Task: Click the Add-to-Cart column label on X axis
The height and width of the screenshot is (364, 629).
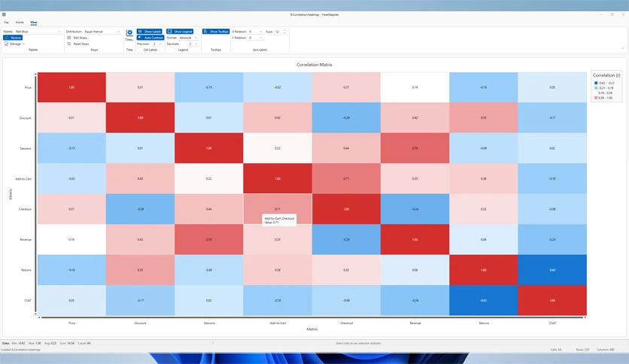Action: [x=278, y=323]
